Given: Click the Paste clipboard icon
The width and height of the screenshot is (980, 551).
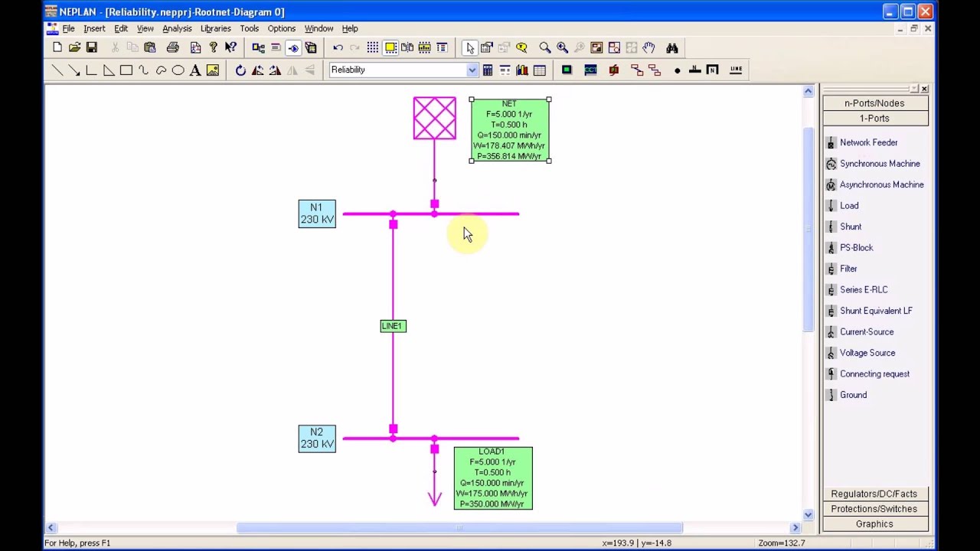Looking at the screenshot, I should click(x=150, y=47).
